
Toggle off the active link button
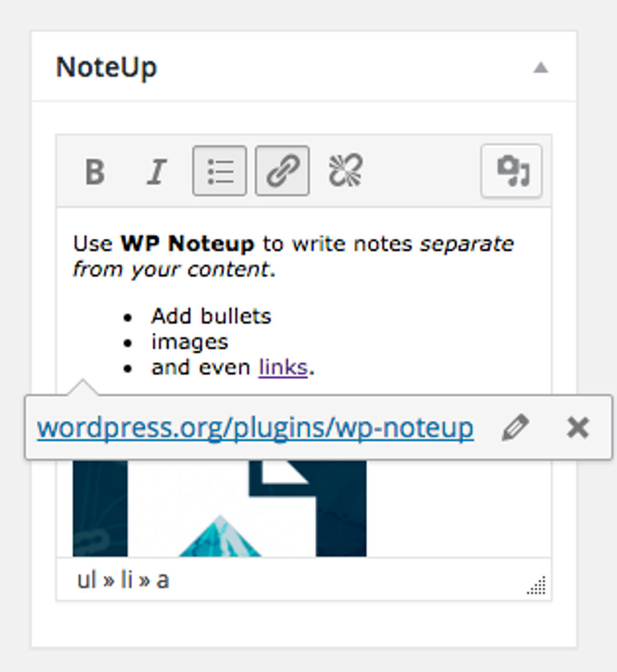pyautogui.click(x=283, y=171)
